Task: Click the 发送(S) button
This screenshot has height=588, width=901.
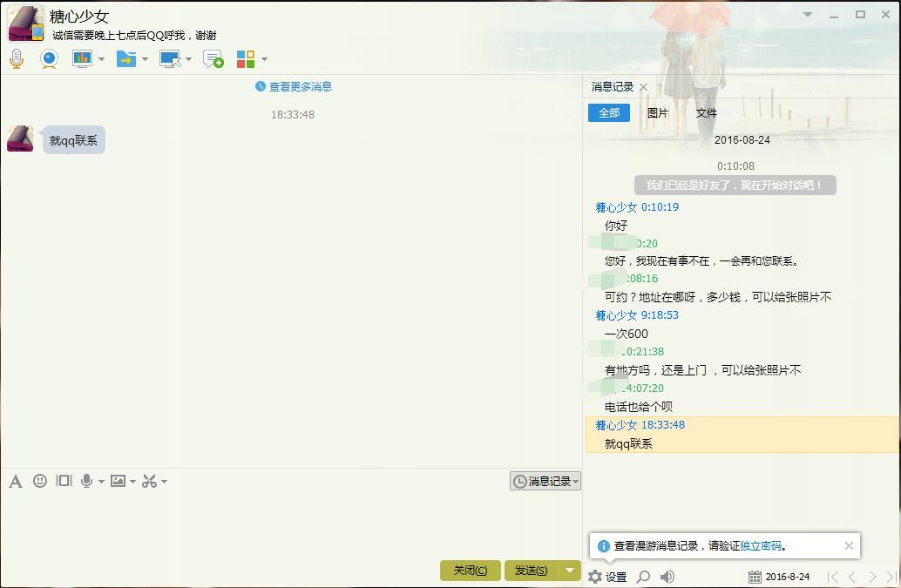Action: 531,571
